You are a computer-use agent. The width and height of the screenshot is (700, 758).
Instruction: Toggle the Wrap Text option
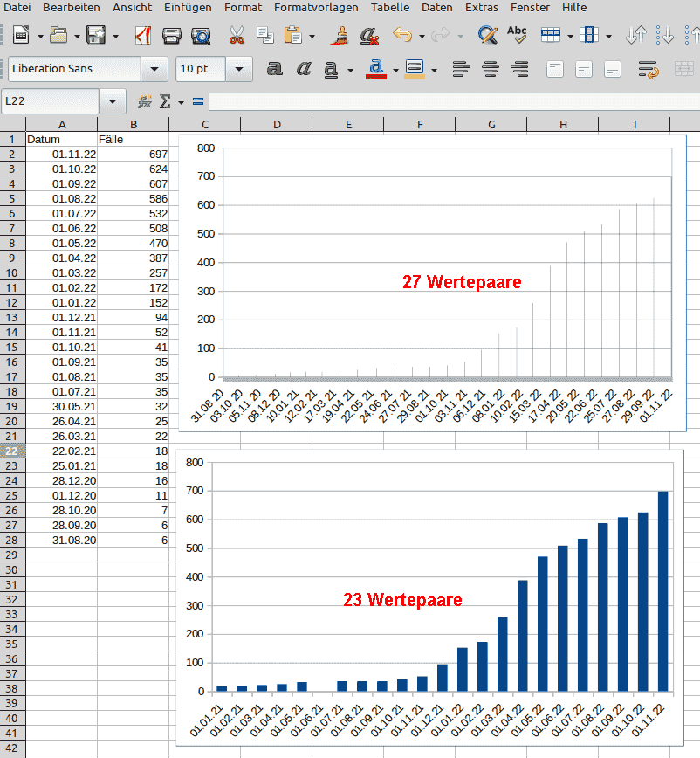648,69
